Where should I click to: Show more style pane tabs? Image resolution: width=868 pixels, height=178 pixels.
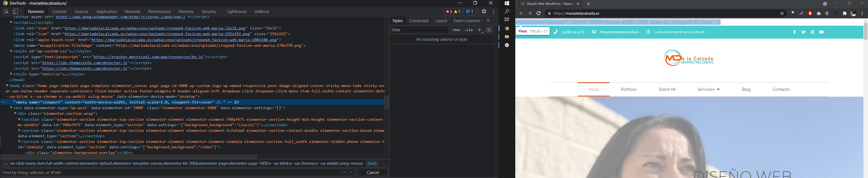point(488,21)
